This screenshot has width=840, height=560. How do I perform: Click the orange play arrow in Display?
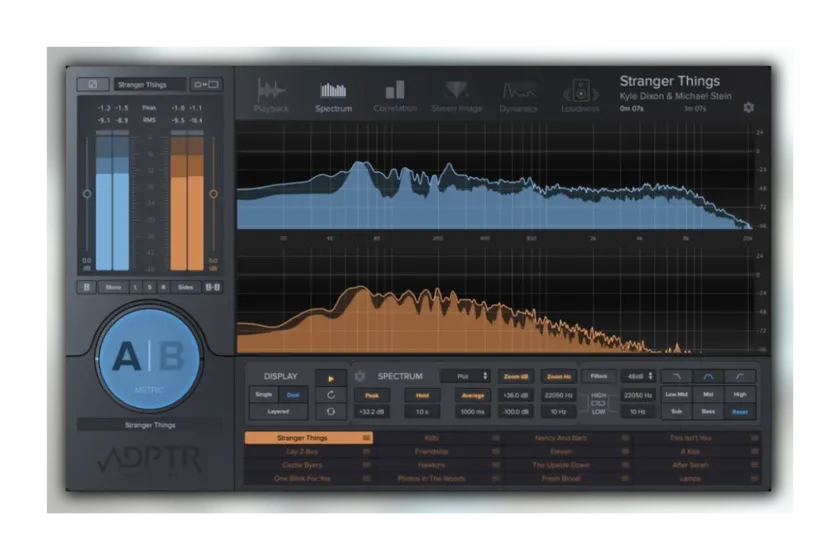click(331, 378)
